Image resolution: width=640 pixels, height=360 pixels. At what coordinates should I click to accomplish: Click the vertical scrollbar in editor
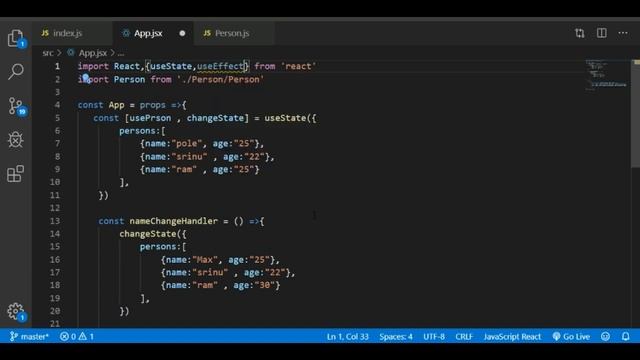click(x=635, y=113)
